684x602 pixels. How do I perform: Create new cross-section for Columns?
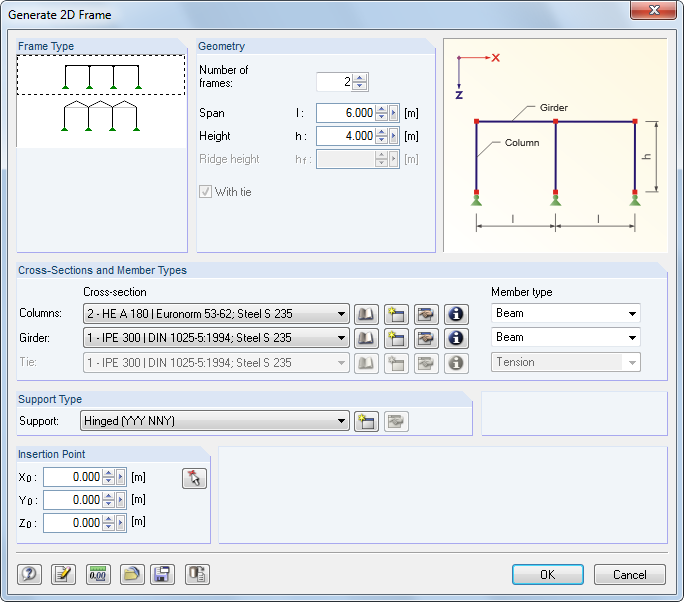click(x=396, y=314)
